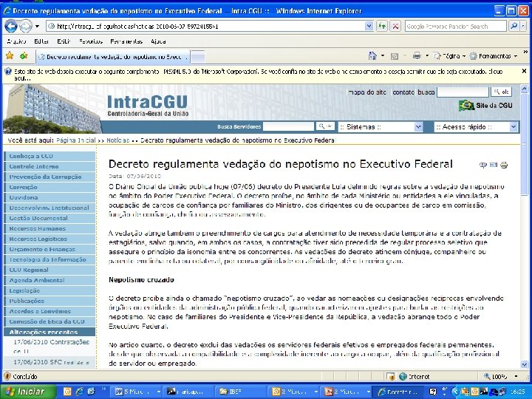Open the Favoritos menu
The width and height of the screenshot is (532, 399).
click(x=91, y=41)
